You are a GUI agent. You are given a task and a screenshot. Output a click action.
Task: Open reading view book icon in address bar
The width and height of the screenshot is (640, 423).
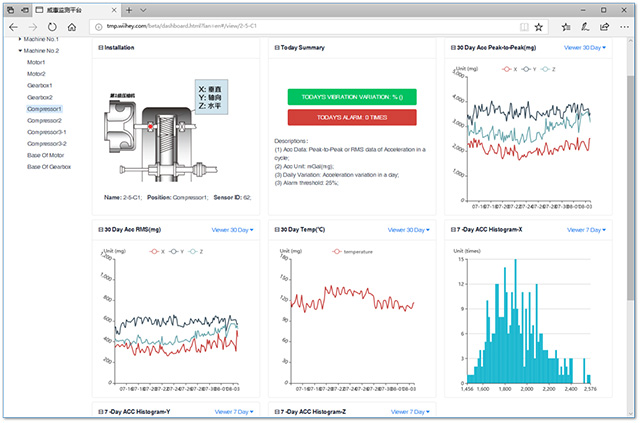coord(524,27)
